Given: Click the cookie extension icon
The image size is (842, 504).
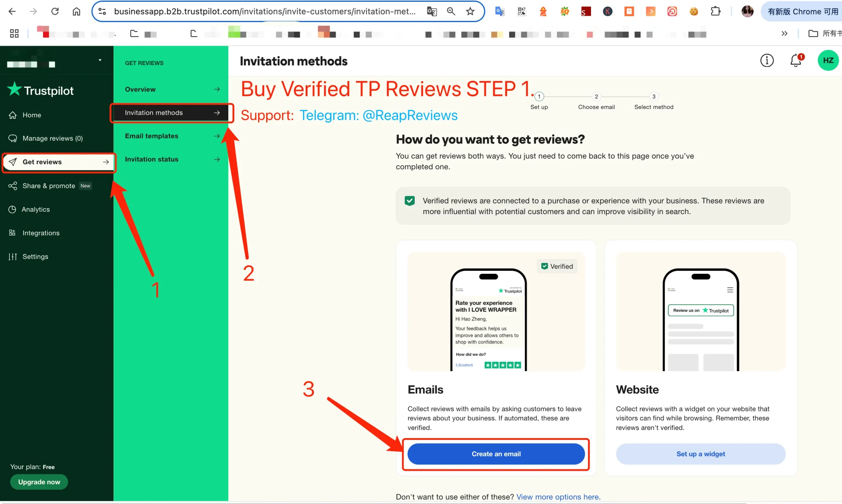Looking at the screenshot, I should tap(694, 11).
